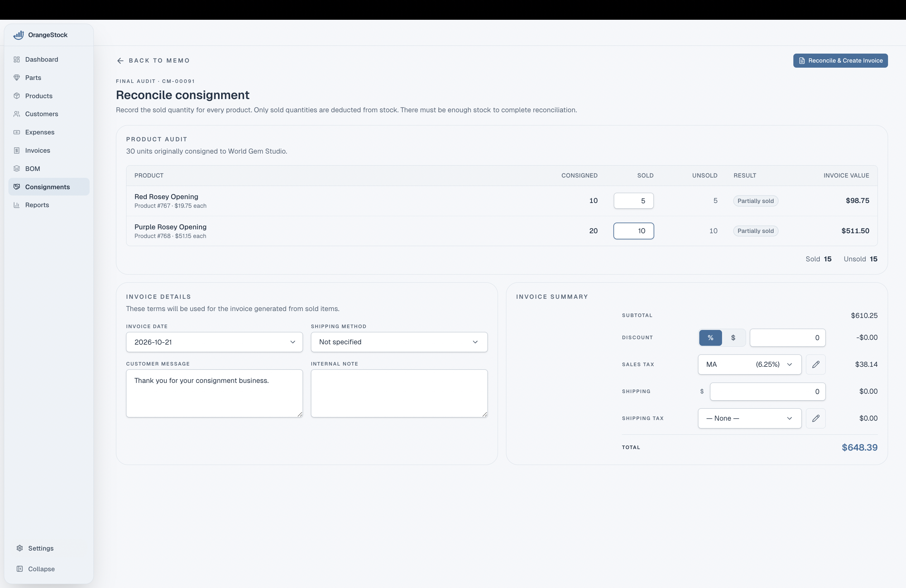The width and height of the screenshot is (906, 588).
Task: Click the Customers people icon
Action: 17,114
